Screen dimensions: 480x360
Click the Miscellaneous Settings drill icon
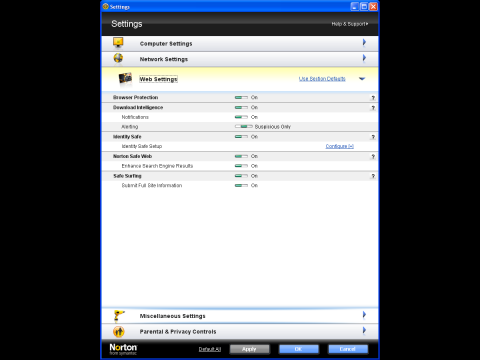pos(119,316)
